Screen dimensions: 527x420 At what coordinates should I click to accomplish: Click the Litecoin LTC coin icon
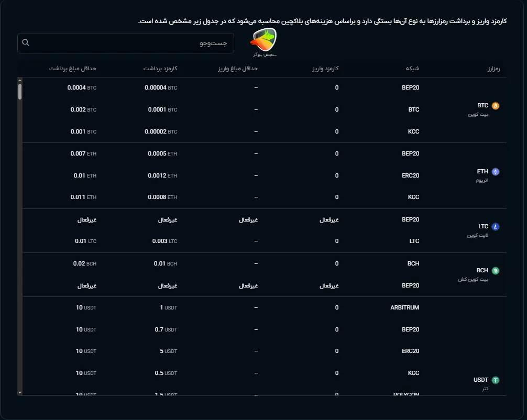tap(496, 227)
